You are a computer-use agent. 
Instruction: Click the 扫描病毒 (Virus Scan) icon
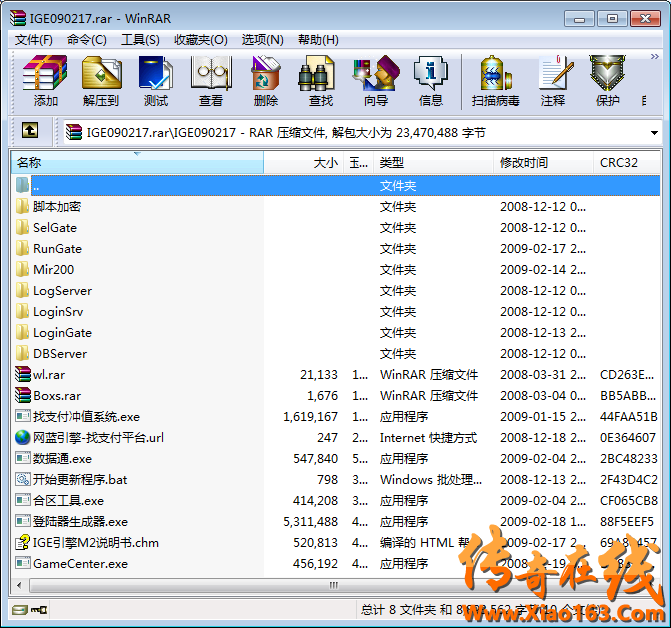pos(496,81)
